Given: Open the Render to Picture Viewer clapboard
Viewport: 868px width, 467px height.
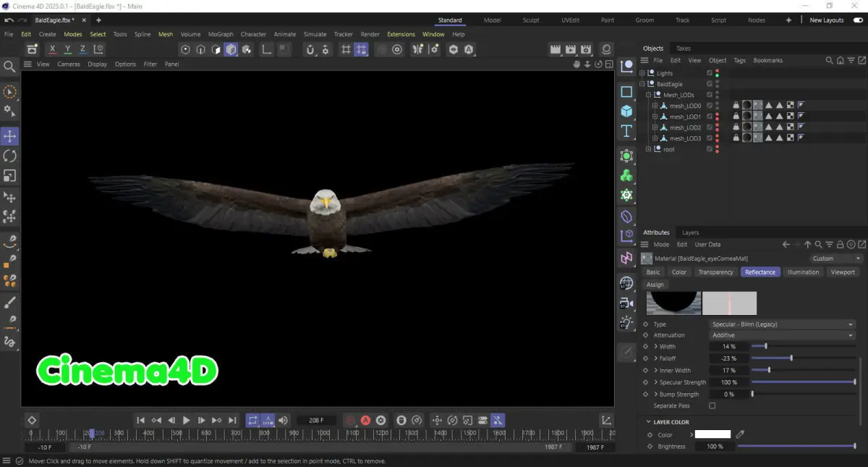Looking at the screenshot, I should (571, 49).
